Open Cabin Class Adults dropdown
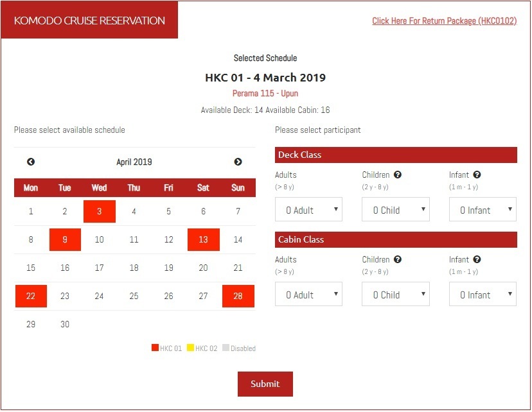 tap(308, 294)
